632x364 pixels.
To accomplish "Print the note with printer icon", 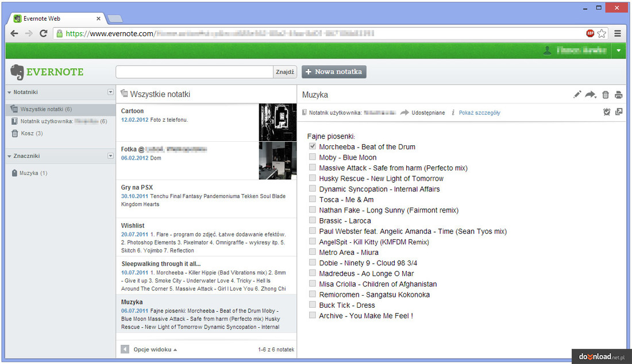I will 619,95.
